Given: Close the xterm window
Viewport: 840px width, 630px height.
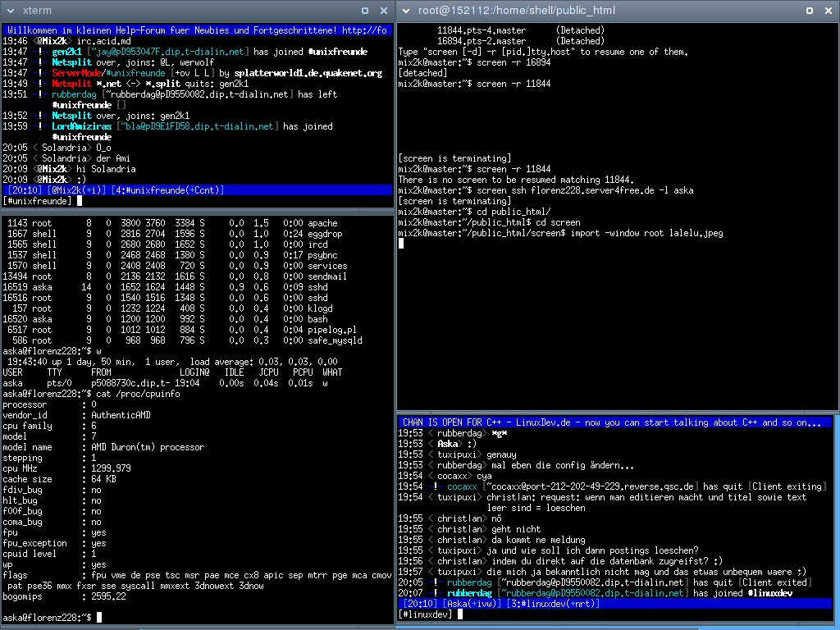Looking at the screenshot, I should (384, 11).
